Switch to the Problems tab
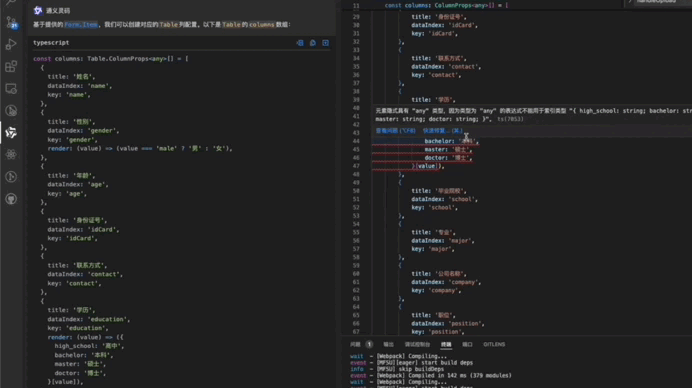 (x=355, y=344)
